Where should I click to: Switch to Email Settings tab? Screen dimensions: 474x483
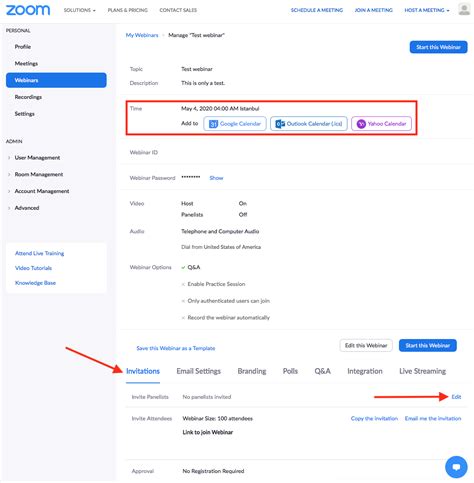point(198,371)
